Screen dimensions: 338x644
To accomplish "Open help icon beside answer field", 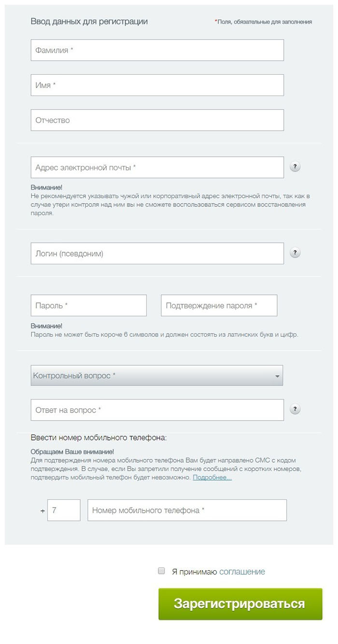I will click(295, 409).
